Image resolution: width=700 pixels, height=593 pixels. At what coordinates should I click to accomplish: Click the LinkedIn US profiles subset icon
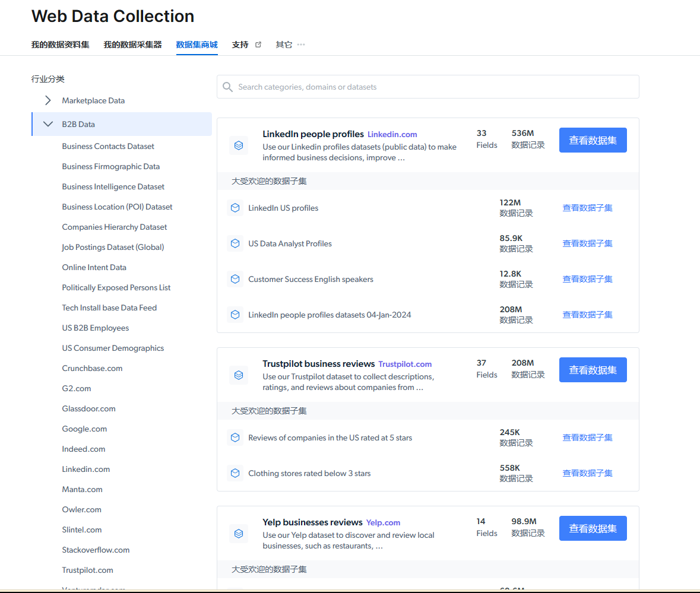[x=235, y=208]
